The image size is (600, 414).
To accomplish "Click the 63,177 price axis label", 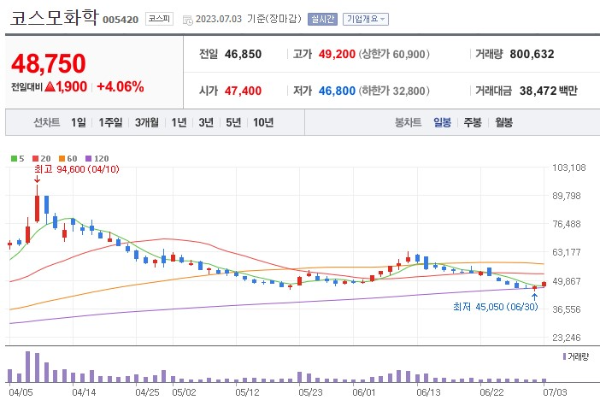I will pyautogui.click(x=566, y=253).
